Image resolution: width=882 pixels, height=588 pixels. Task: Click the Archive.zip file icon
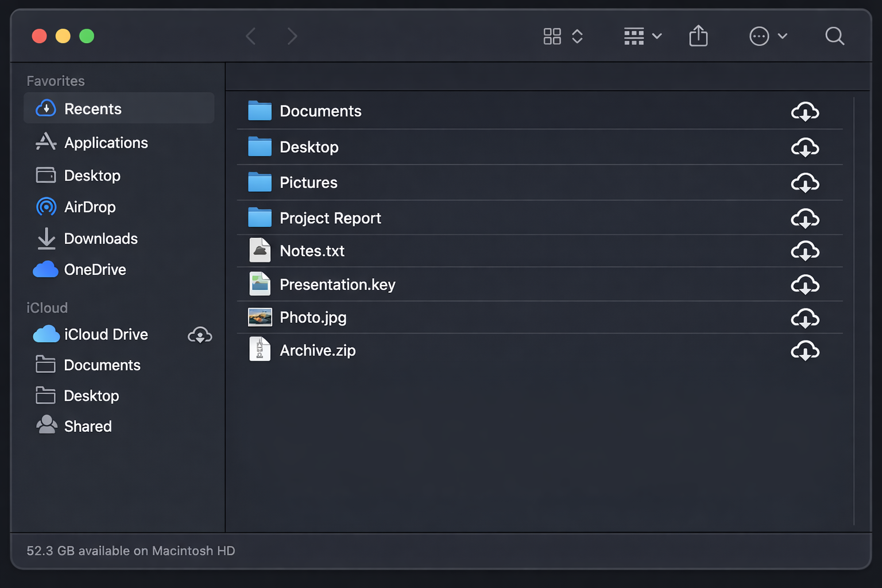coord(260,349)
